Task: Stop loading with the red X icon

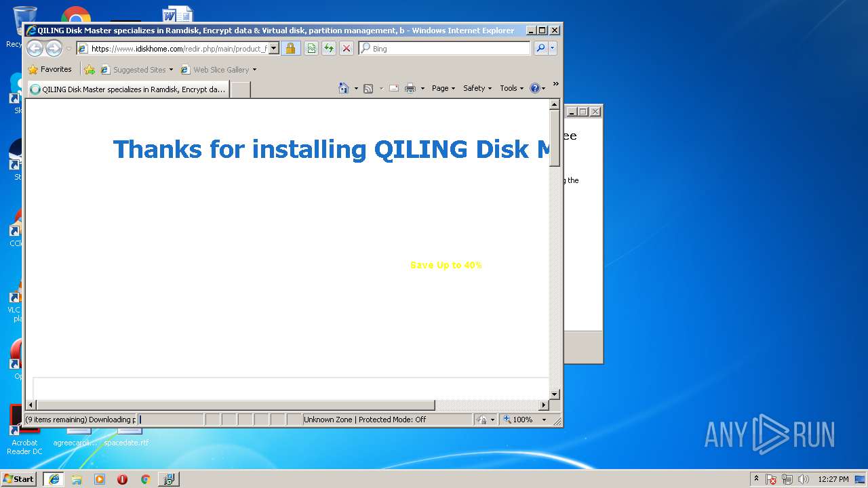Action: (x=347, y=48)
